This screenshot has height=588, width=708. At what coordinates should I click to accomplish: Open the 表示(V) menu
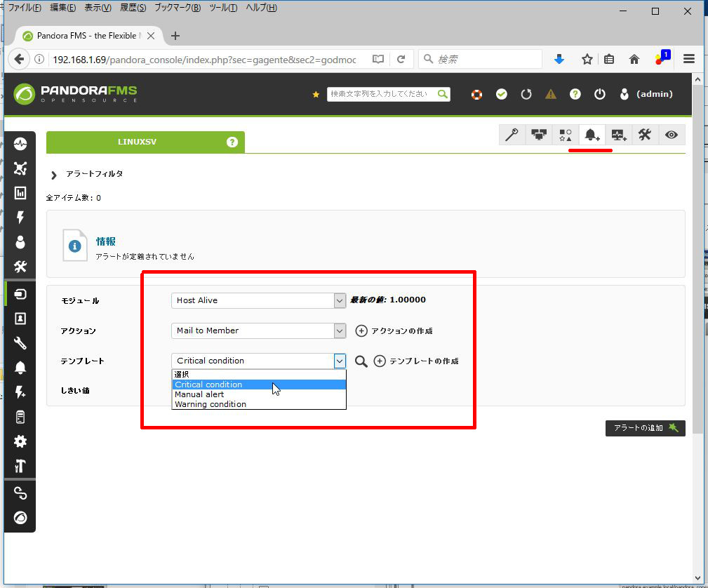click(x=98, y=8)
